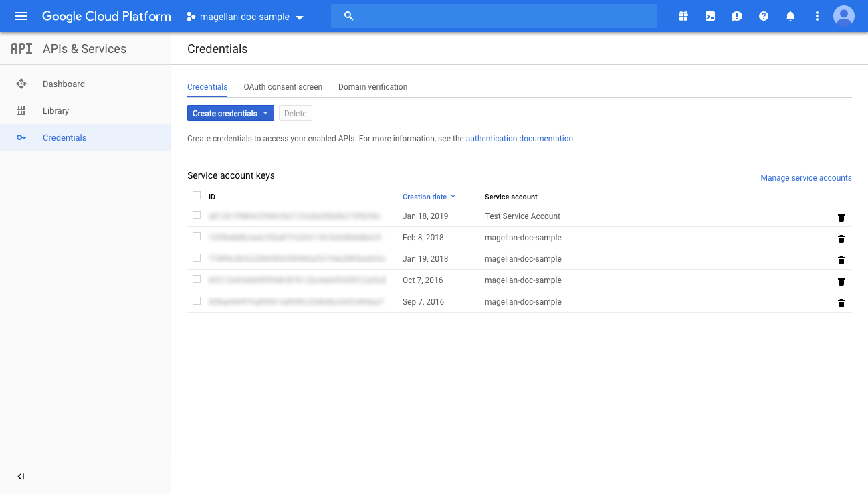Go to Dashboard in the sidebar

coord(86,84)
